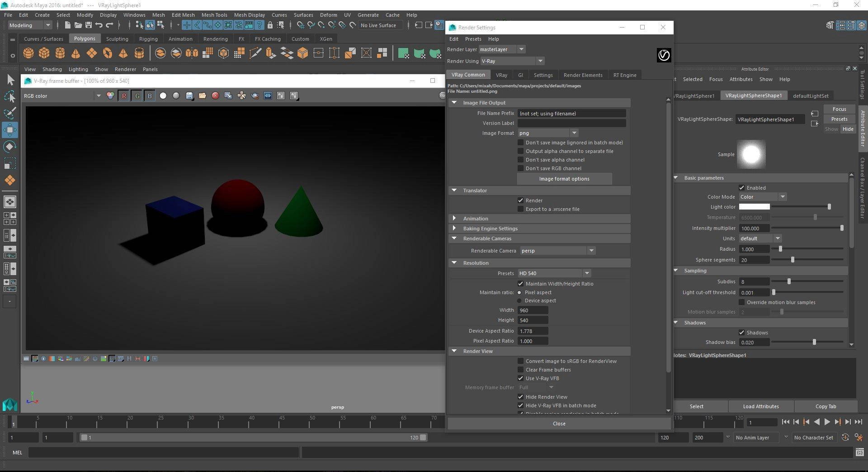Open the Color Mode dropdown
This screenshot has width=868, height=472.
[x=763, y=197]
